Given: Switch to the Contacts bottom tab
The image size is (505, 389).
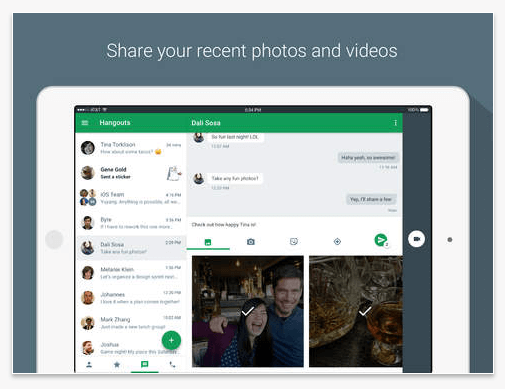Looking at the screenshot, I should pos(89,365).
